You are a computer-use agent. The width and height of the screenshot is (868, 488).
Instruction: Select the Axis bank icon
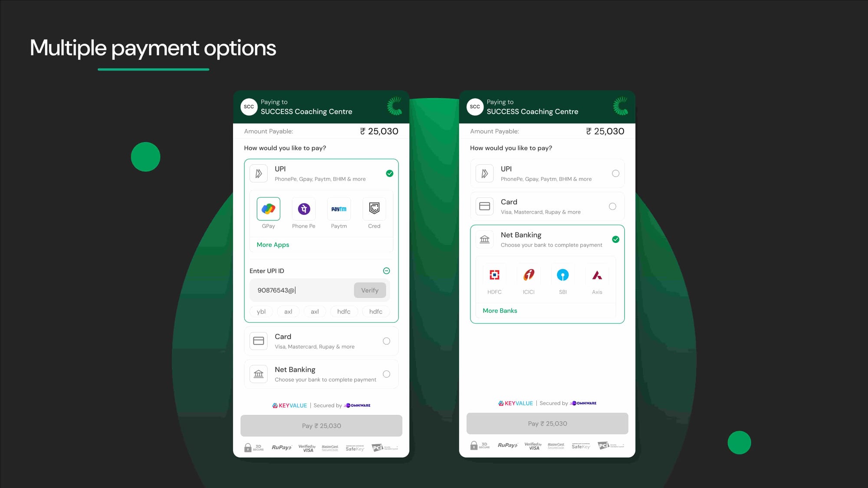[x=597, y=275]
